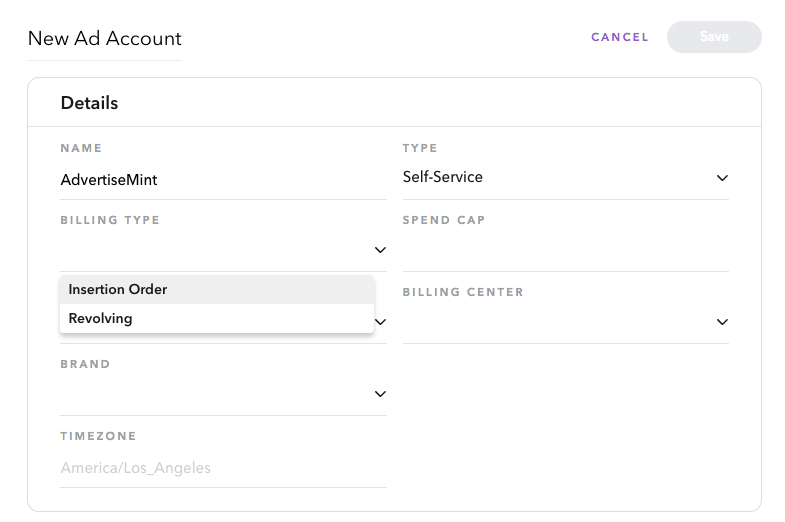The image size is (785, 522).
Task: Focus the Name field containing AdvertiseMint
Action: coord(223,180)
